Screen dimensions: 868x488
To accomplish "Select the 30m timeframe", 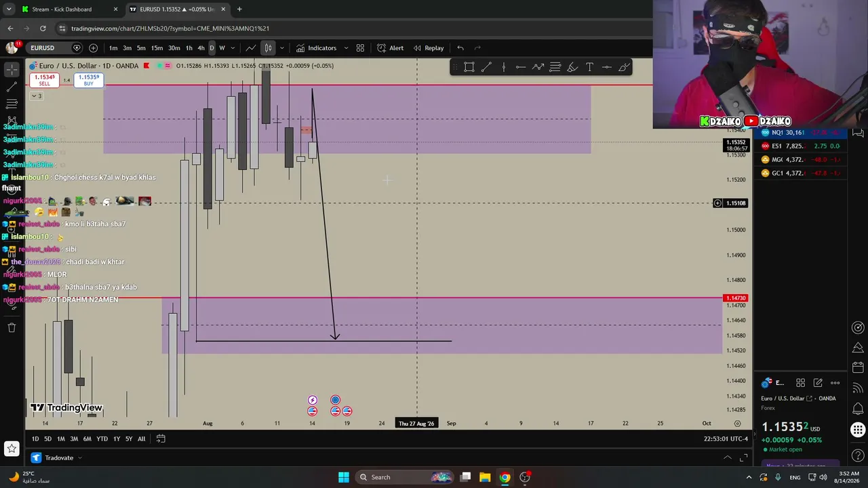I will pyautogui.click(x=174, y=48).
